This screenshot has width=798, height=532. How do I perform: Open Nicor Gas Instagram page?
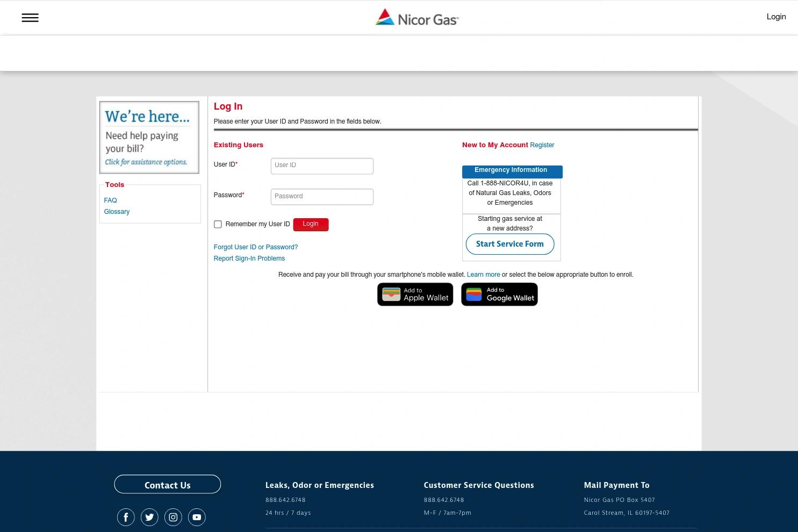[173, 517]
